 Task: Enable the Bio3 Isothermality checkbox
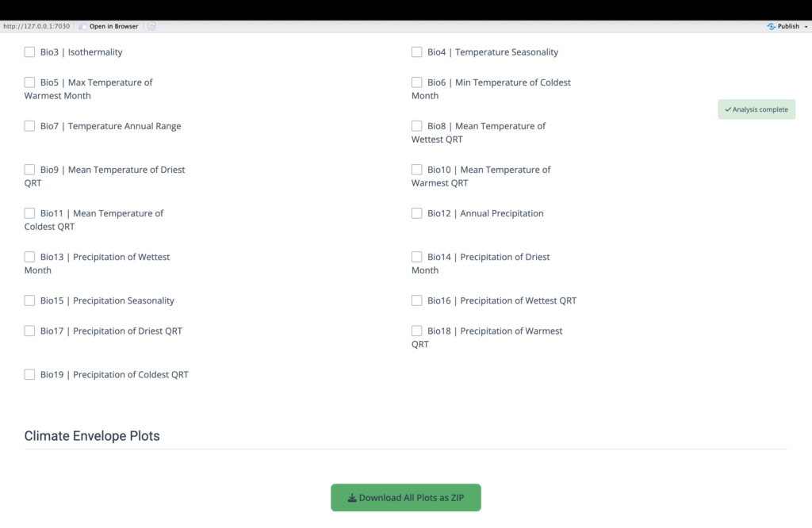29,52
